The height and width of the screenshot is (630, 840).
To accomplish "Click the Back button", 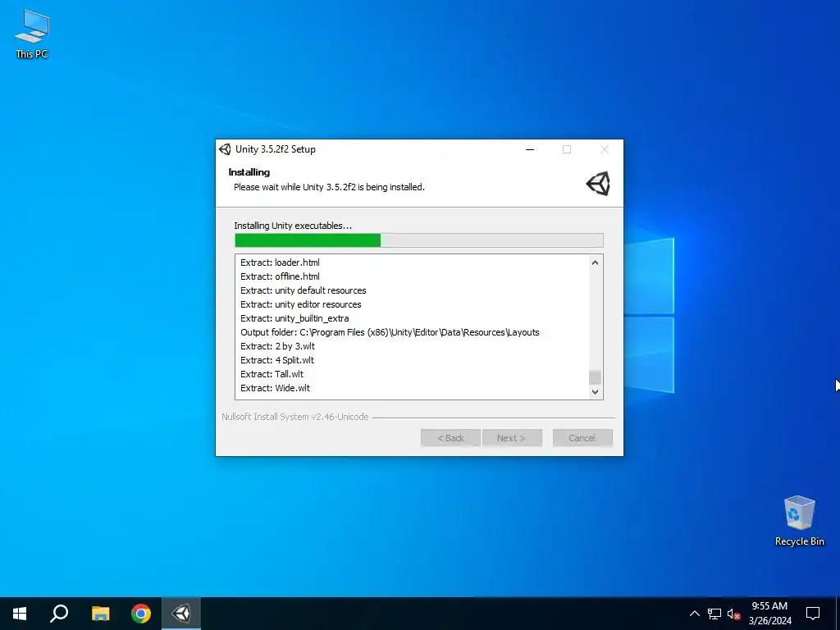I will coord(450,438).
